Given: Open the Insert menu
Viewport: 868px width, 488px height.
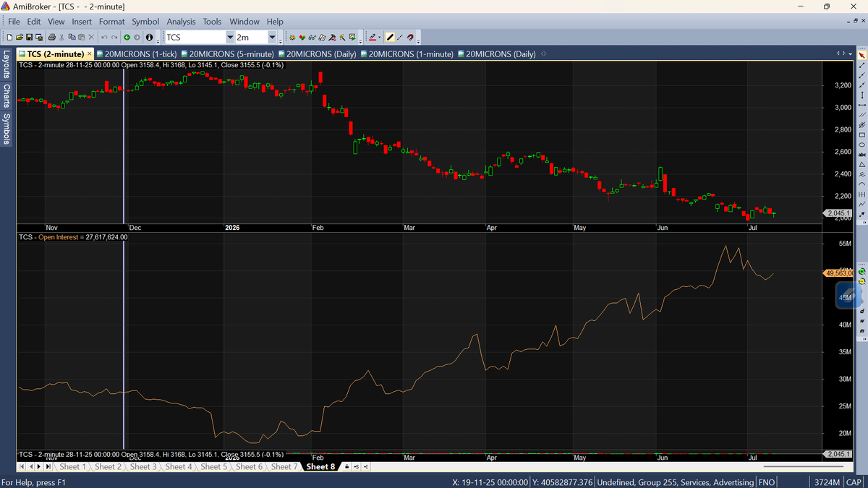Looking at the screenshot, I should (82, 22).
